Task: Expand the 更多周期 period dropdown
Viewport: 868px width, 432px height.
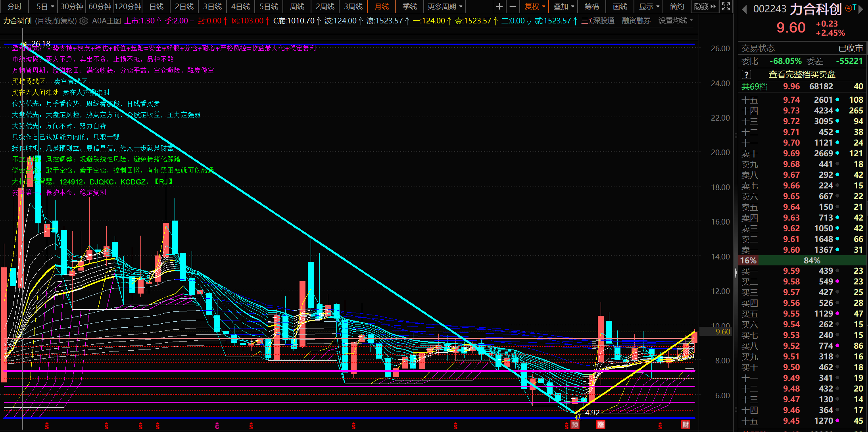Action: click(444, 6)
